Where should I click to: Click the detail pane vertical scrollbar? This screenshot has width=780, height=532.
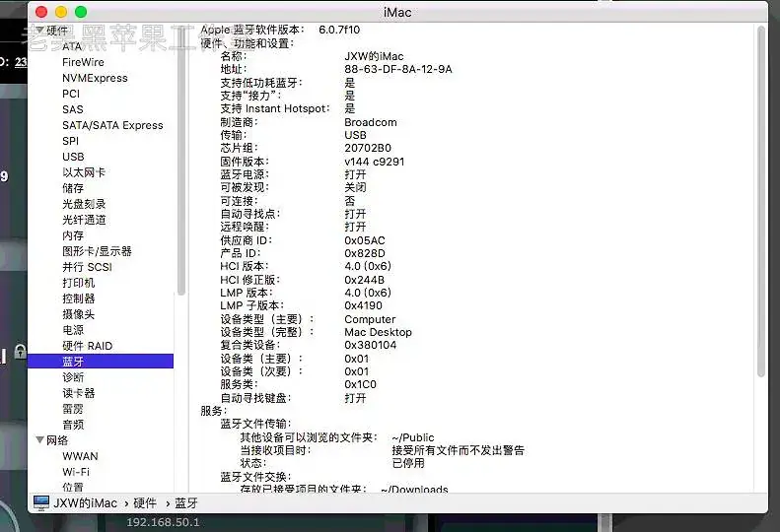point(760,201)
